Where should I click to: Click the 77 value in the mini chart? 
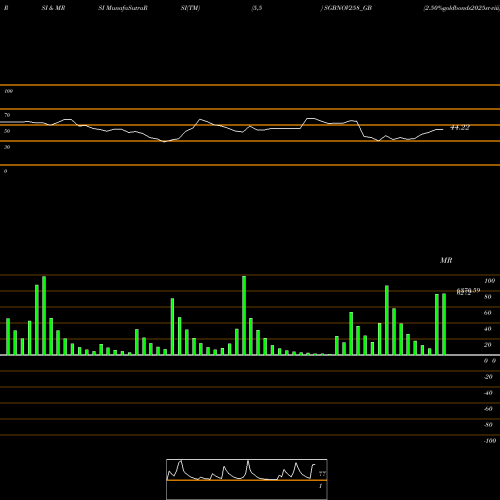[x=322, y=474]
